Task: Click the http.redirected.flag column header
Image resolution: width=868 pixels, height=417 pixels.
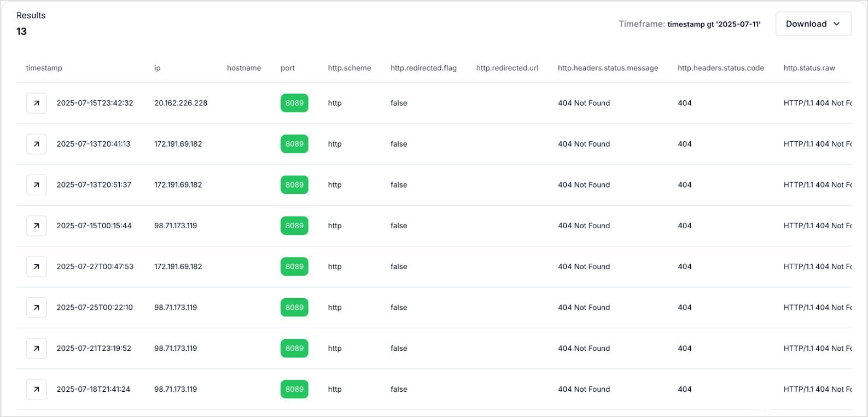Action: tap(423, 68)
